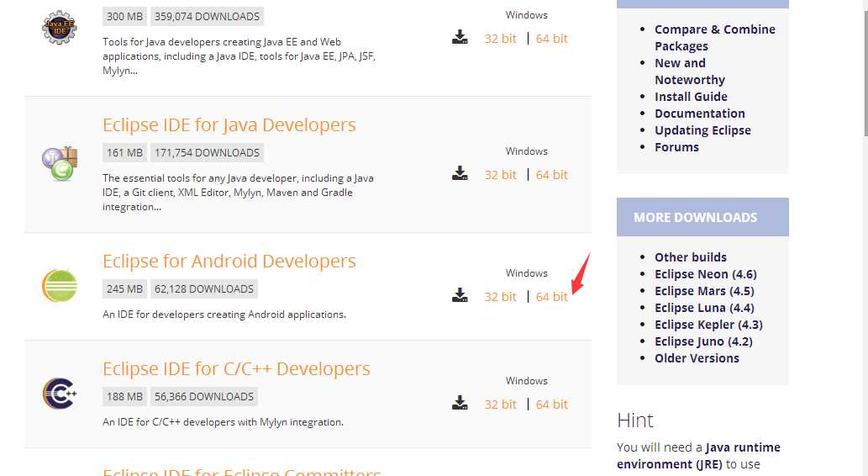
Task: Click the page vertical scrollbar thumb
Action: (x=865, y=72)
